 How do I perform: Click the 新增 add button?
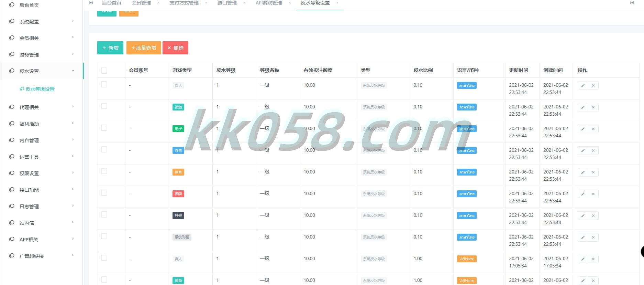tap(110, 48)
